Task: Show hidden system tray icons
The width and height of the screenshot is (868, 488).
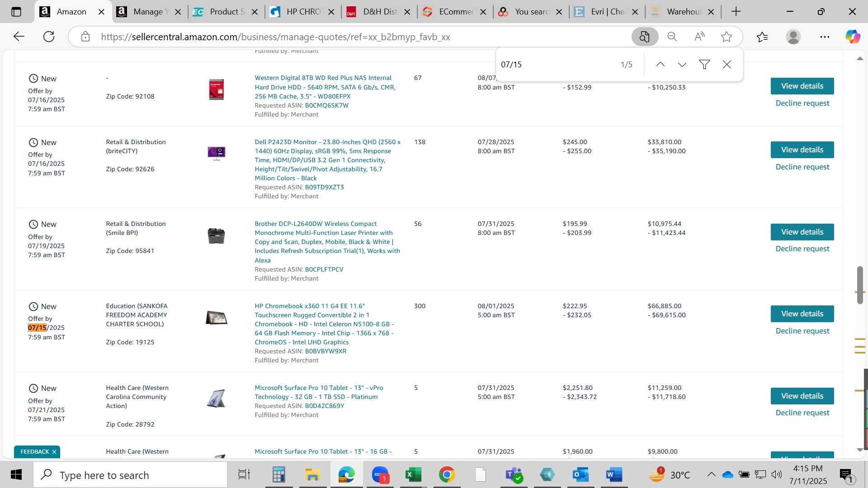Action: click(x=711, y=474)
